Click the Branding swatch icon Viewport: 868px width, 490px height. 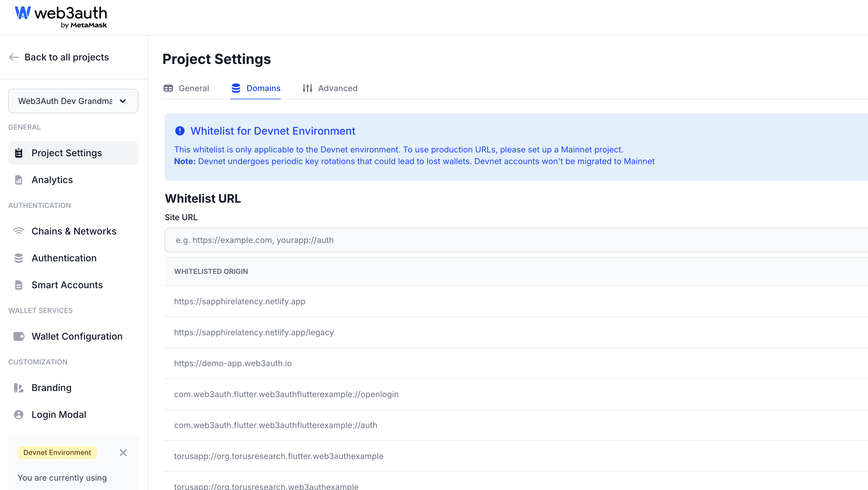(x=19, y=388)
